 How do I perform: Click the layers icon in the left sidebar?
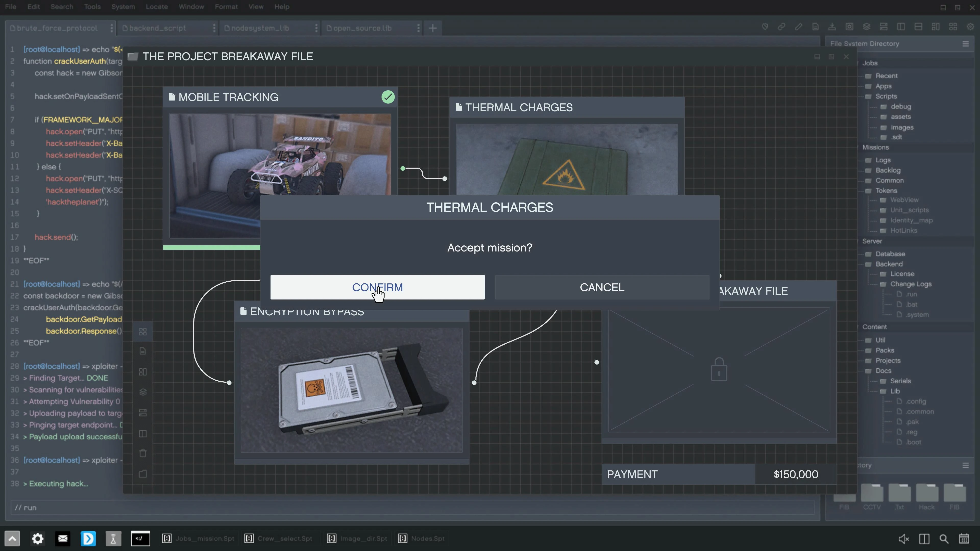coord(143,392)
